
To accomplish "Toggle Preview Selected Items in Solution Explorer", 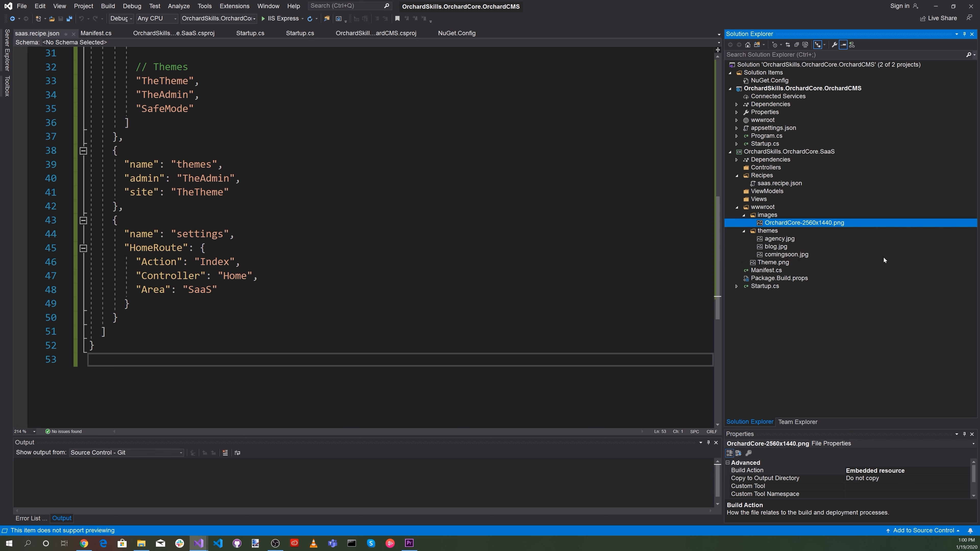I will tap(843, 45).
